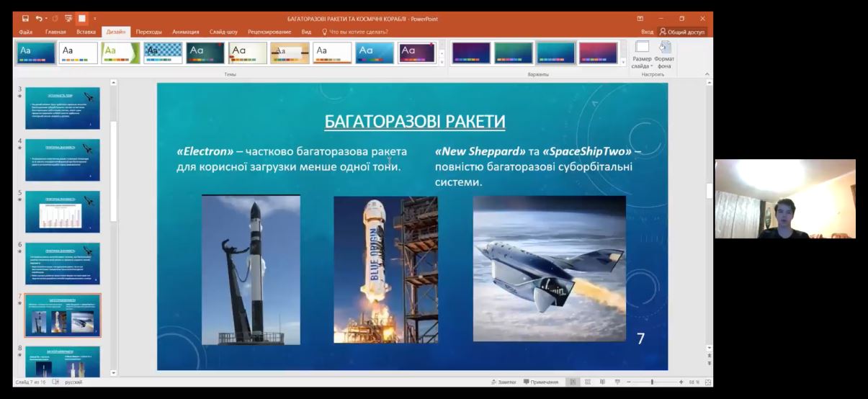Screen dimensions: 868x399
Task: Apply the white theme with orange underline
Action: pyautogui.click(x=332, y=53)
